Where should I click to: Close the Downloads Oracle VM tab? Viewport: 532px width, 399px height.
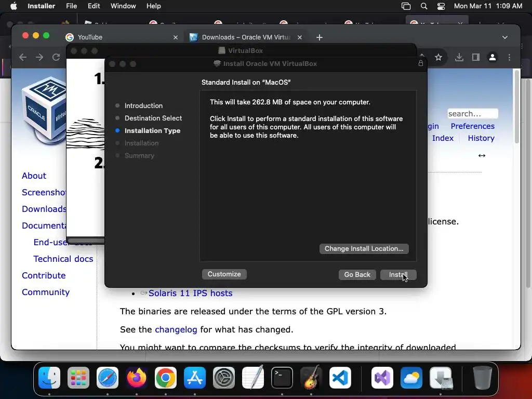300,37
